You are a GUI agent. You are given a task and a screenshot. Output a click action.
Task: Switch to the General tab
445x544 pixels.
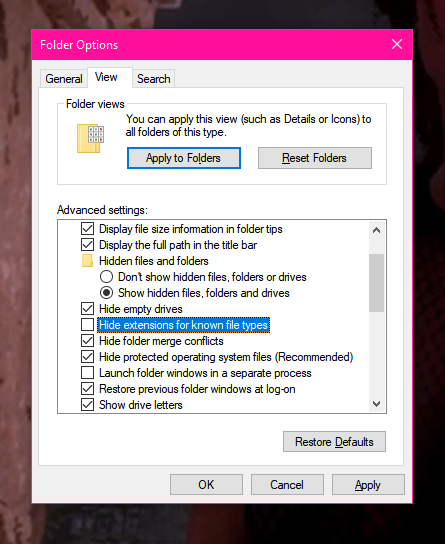(64, 79)
